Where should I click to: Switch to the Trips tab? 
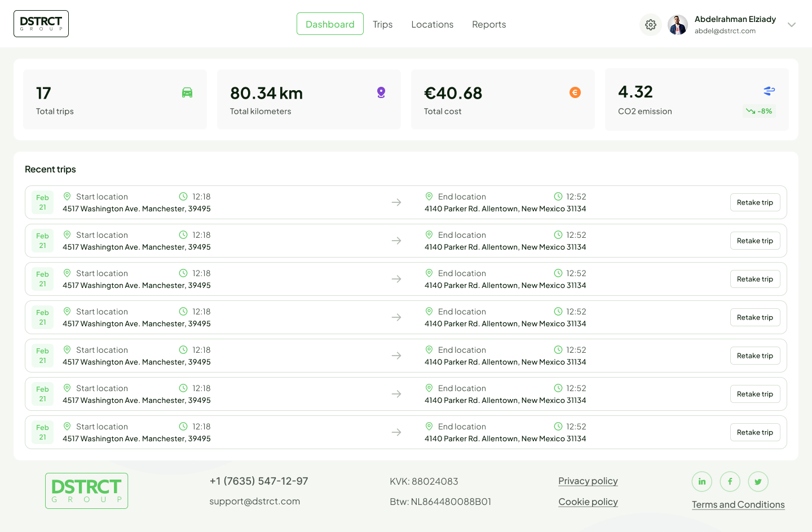click(382, 24)
